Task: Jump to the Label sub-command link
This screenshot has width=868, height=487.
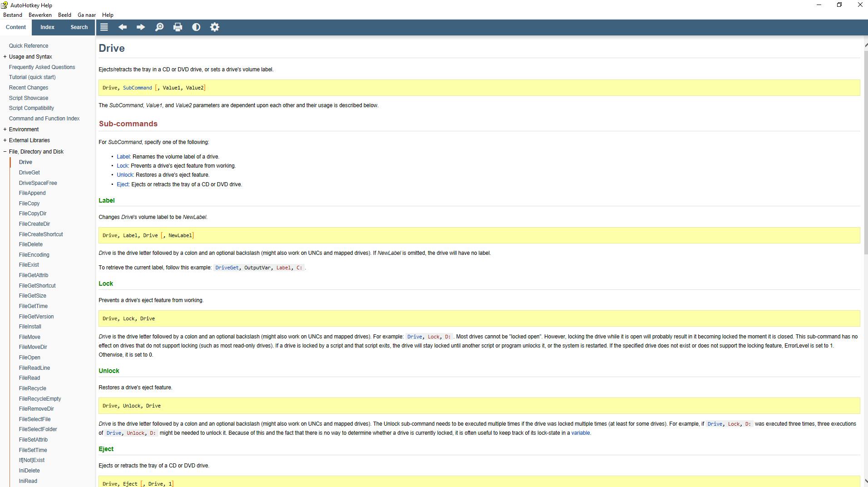Action: (x=123, y=157)
